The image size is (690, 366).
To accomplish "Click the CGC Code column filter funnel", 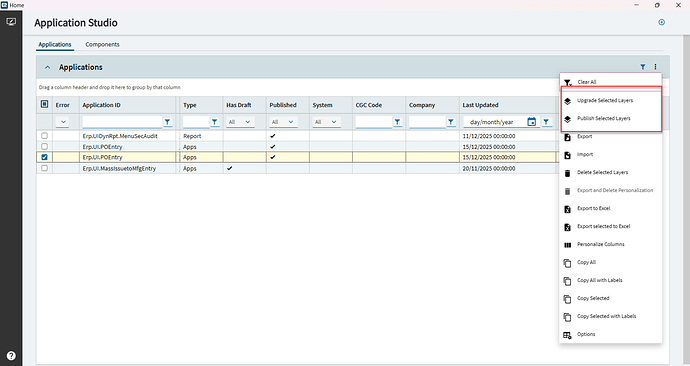I will (x=397, y=122).
